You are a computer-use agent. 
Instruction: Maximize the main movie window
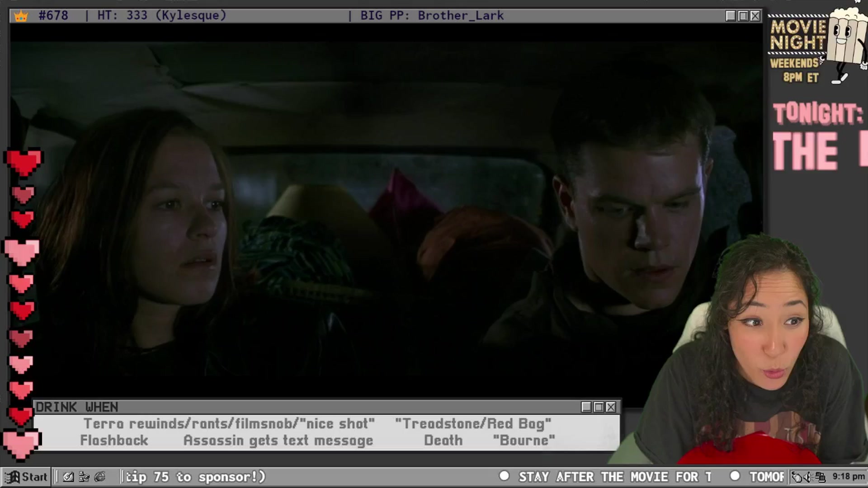point(743,16)
